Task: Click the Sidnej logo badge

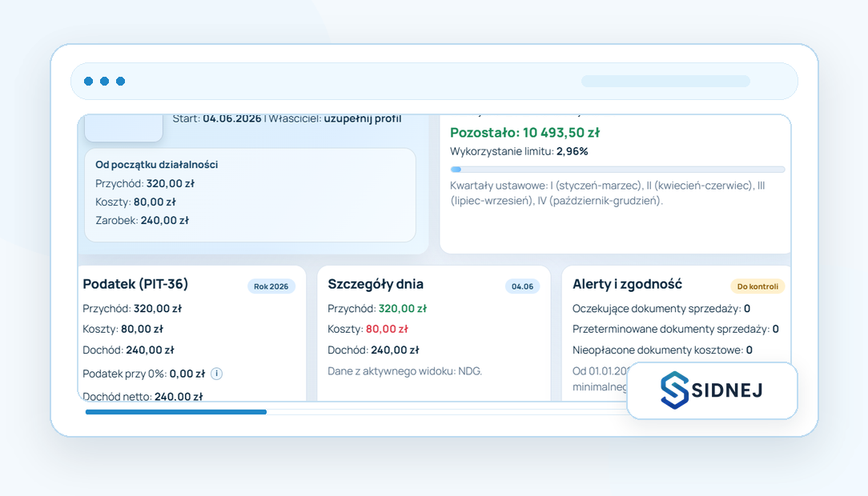Action: pos(712,391)
